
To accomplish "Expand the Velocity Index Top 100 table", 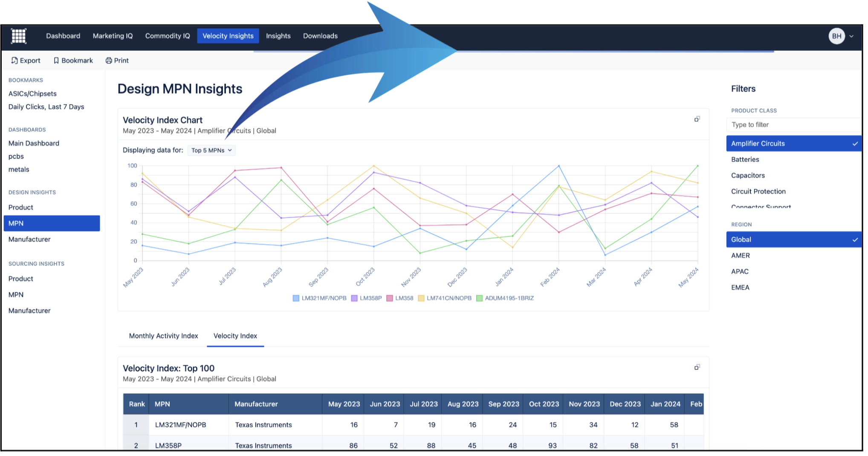I will tap(697, 367).
